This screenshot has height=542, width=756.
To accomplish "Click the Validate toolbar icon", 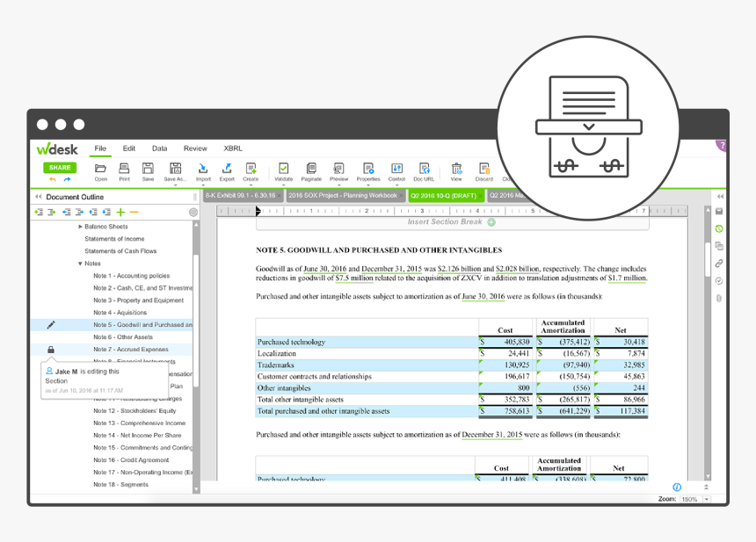I will [x=283, y=170].
